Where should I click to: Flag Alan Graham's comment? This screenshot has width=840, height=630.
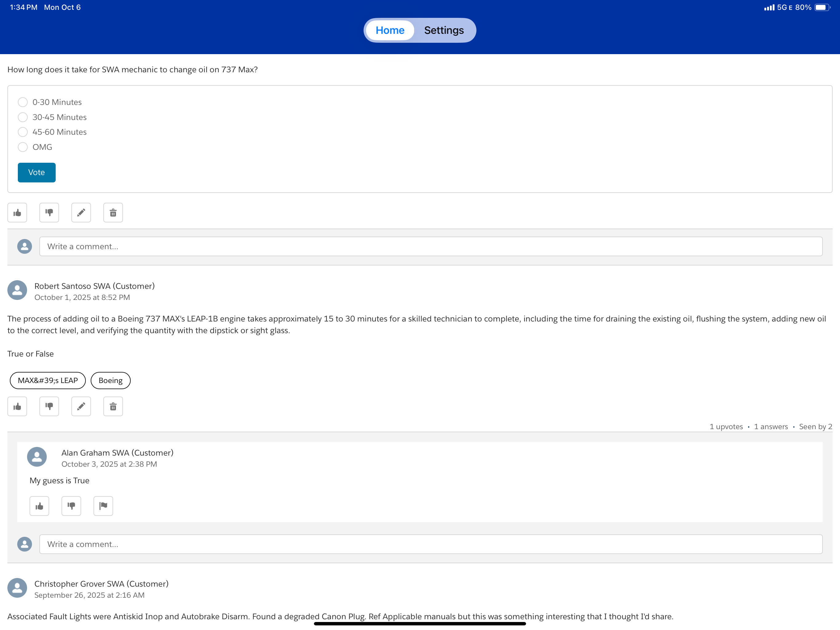103,506
